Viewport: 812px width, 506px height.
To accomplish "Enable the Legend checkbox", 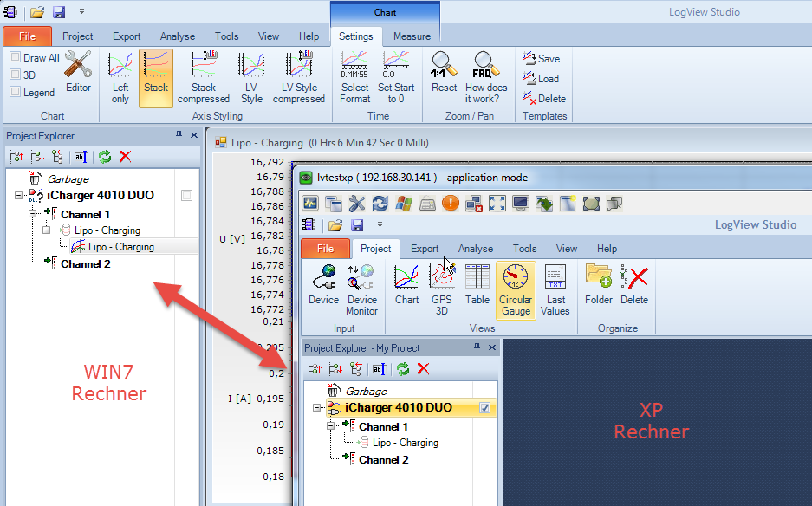I will [x=16, y=92].
